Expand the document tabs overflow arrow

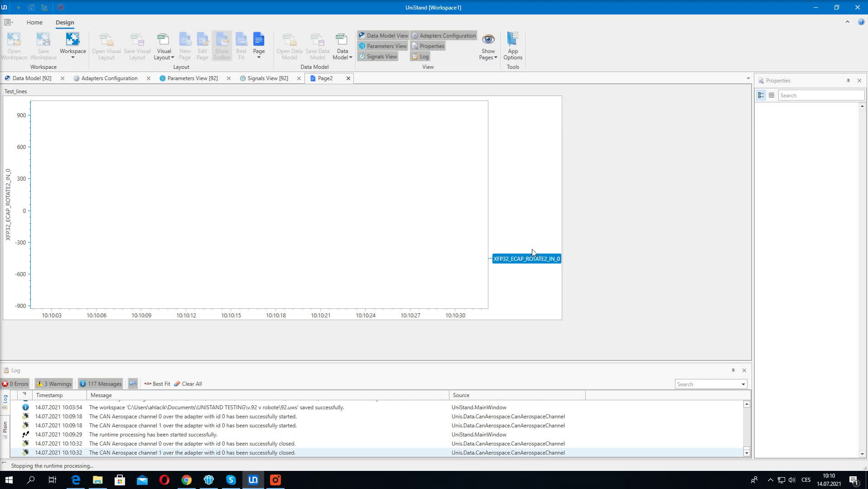[748, 79]
